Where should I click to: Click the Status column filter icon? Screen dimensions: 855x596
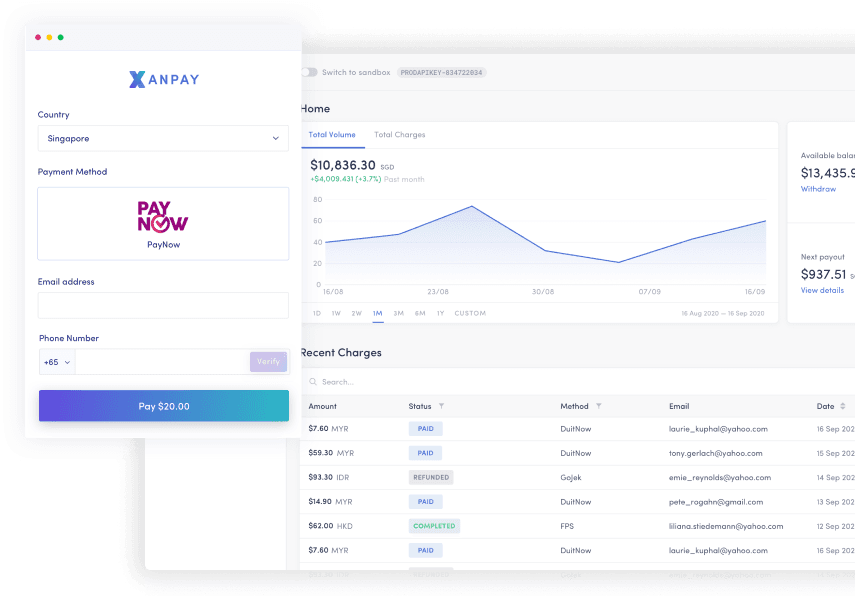(x=441, y=406)
